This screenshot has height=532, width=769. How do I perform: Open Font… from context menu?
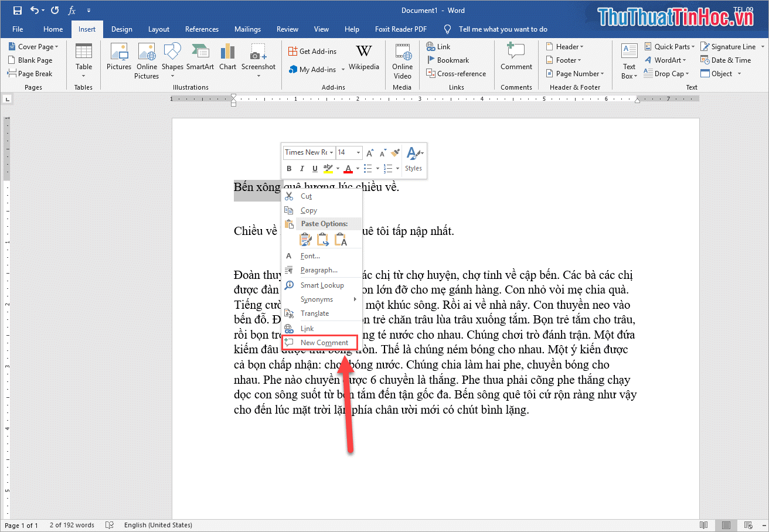322,256
